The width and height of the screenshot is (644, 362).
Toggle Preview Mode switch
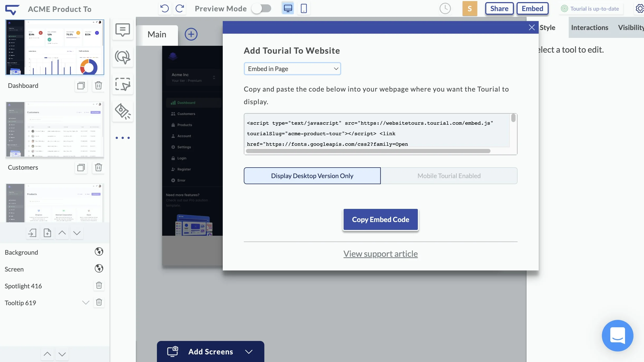[261, 8]
